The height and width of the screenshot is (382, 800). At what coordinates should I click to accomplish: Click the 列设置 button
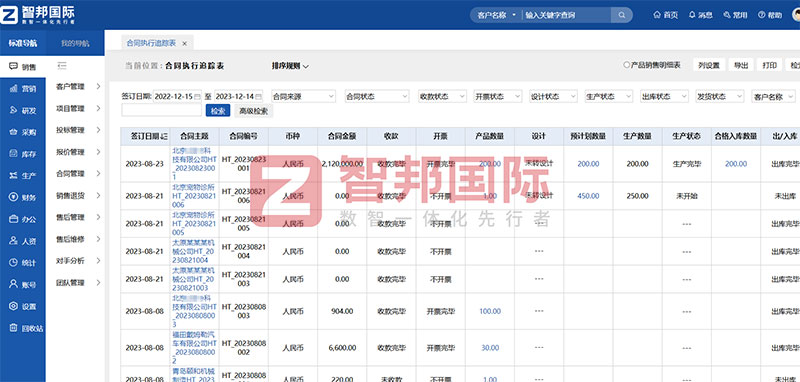point(709,65)
